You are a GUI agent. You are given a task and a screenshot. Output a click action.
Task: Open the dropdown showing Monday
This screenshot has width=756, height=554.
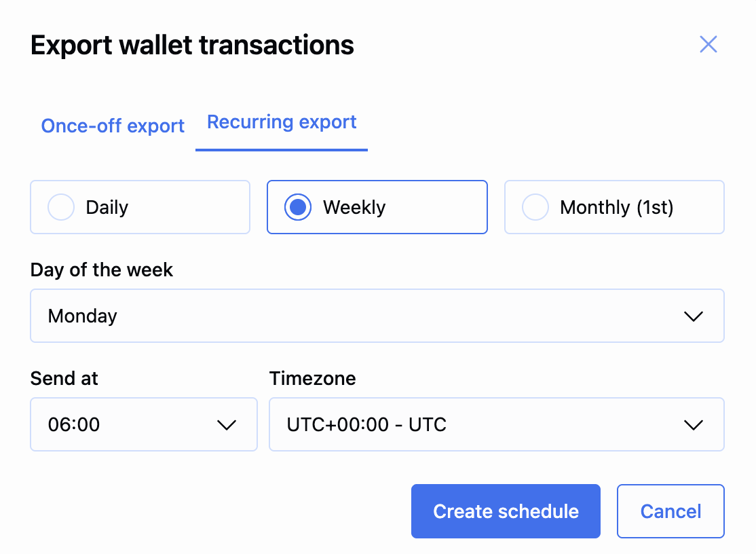click(x=377, y=316)
